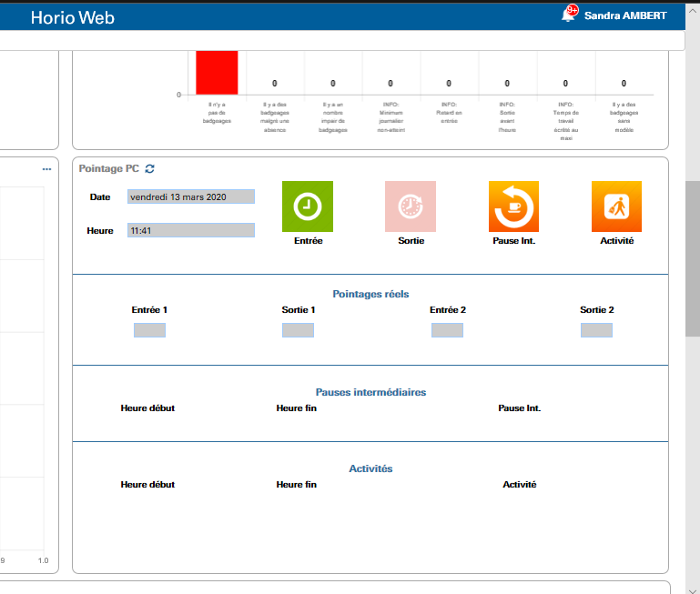Click the Sortie 1 time box

tap(298, 330)
